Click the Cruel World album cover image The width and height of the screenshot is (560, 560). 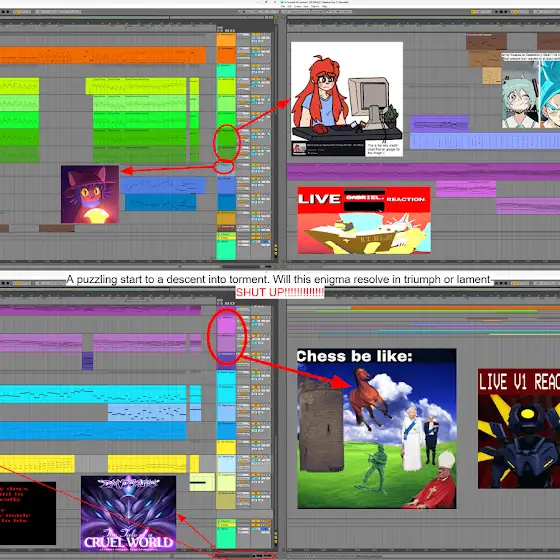(x=129, y=513)
